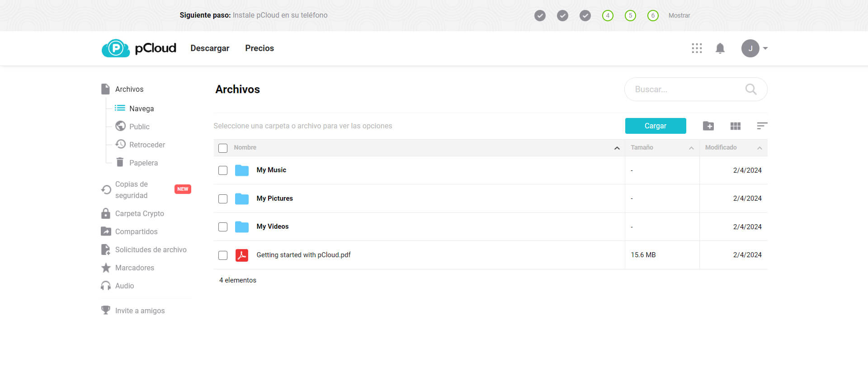Check the My Music checkbox
Image resolution: width=868 pixels, height=372 pixels.
tap(223, 170)
